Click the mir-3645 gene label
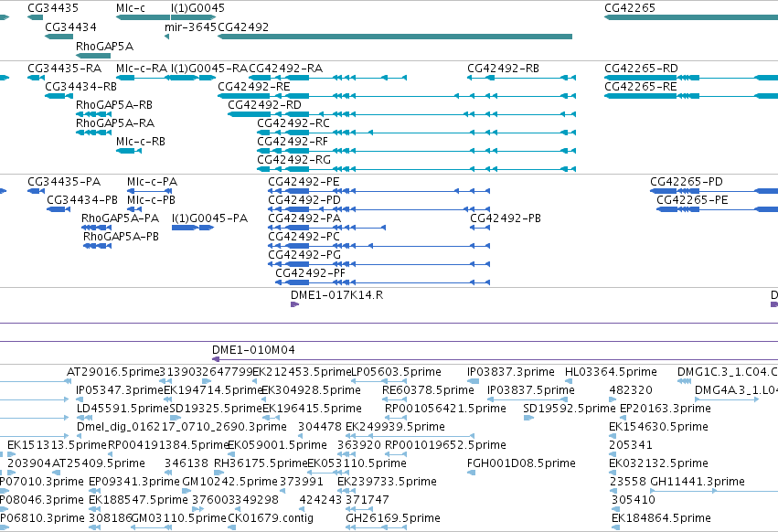 point(190,27)
